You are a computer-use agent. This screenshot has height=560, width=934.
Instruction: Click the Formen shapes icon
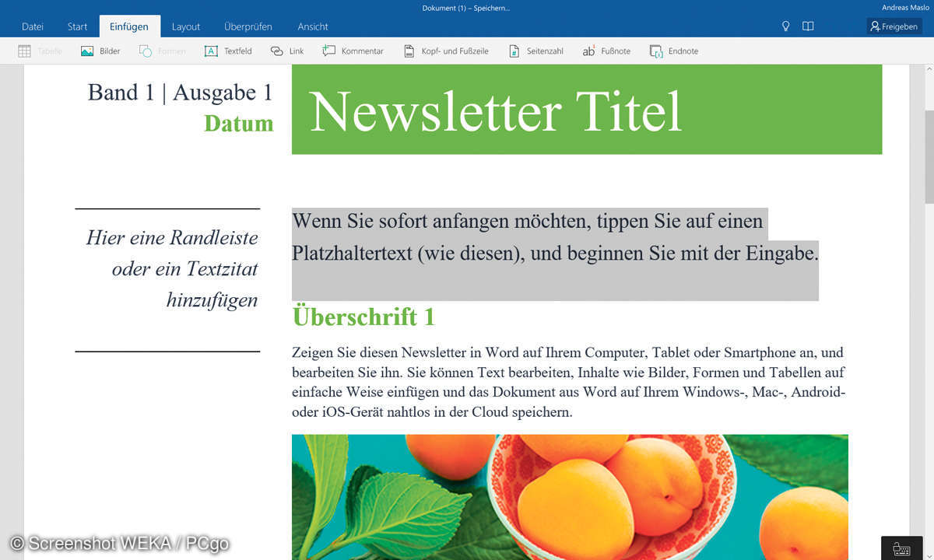pos(146,51)
